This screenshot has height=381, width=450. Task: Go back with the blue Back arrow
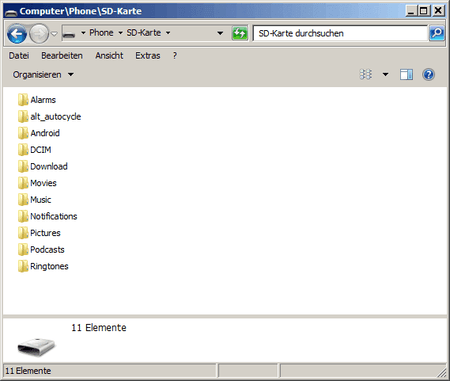(17, 34)
